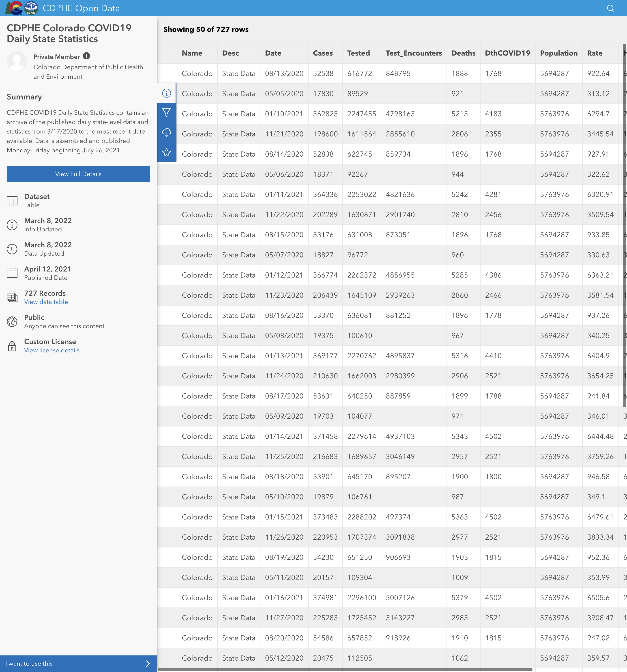Click the info badge next to Private Member
The height and width of the screenshot is (672, 627).
[x=86, y=56]
